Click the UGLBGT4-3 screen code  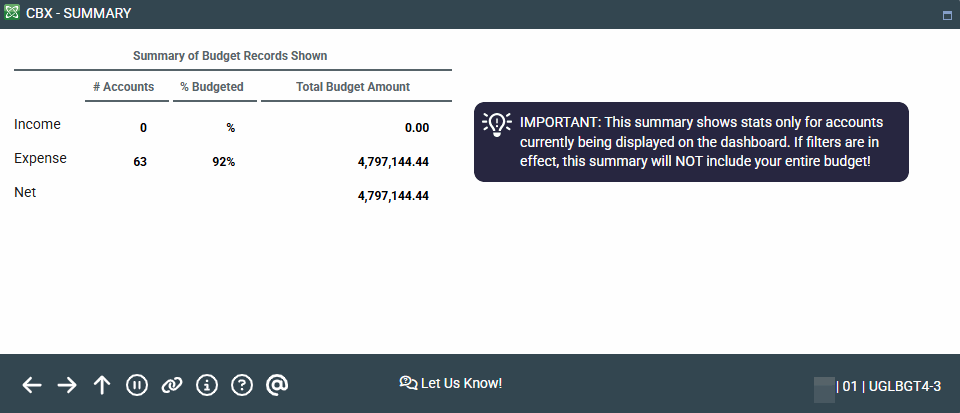coord(904,386)
